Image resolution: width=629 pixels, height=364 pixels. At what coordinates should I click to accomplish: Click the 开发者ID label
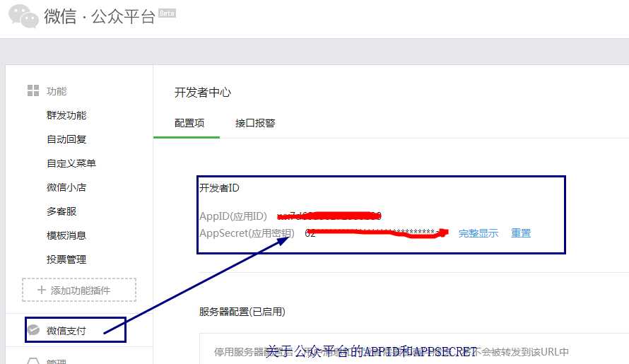click(x=219, y=188)
